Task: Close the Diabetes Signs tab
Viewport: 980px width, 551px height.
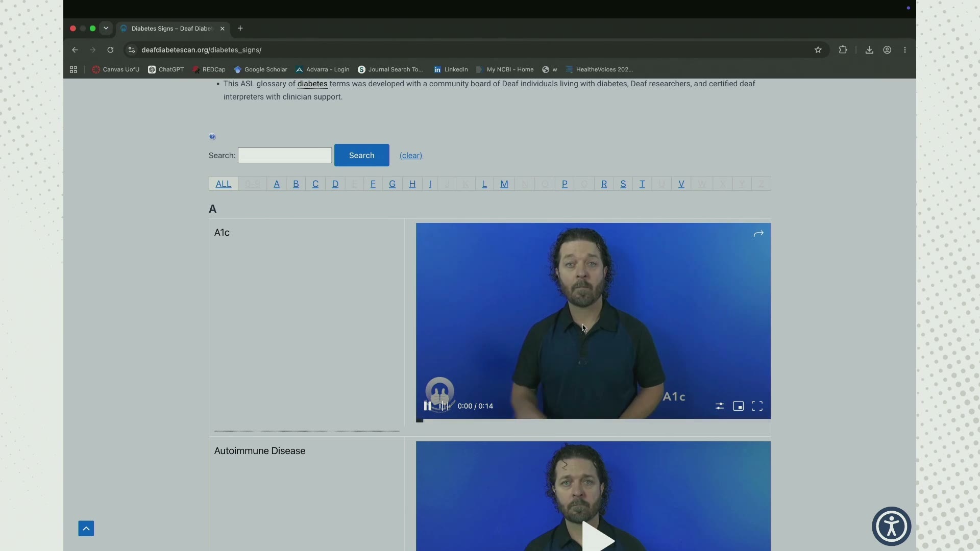Action: point(223,29)
